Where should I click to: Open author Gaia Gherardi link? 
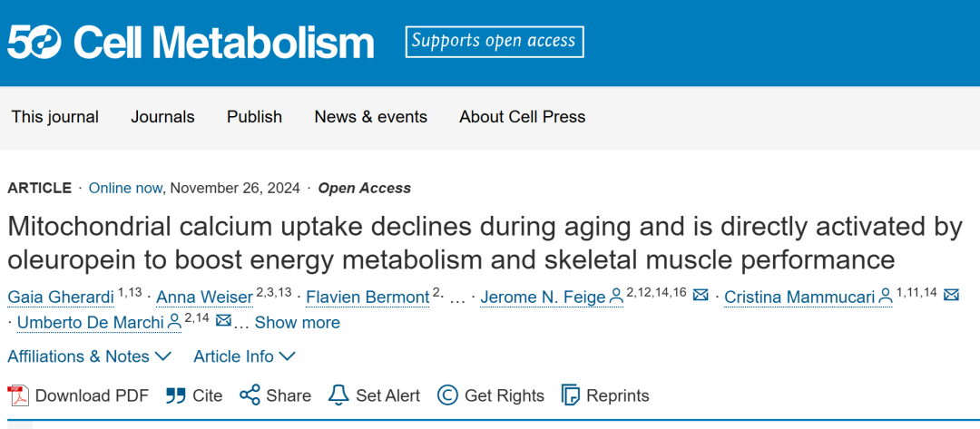pos(61,297)
